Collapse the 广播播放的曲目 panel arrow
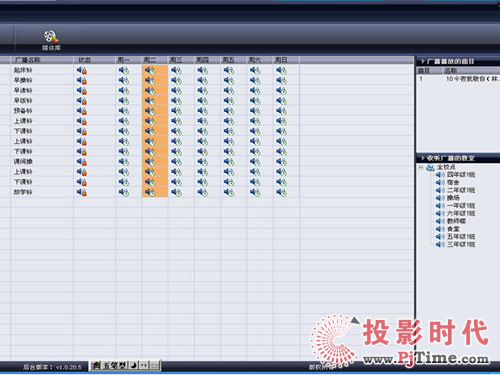500x375 pixels. tap(422, 61)
